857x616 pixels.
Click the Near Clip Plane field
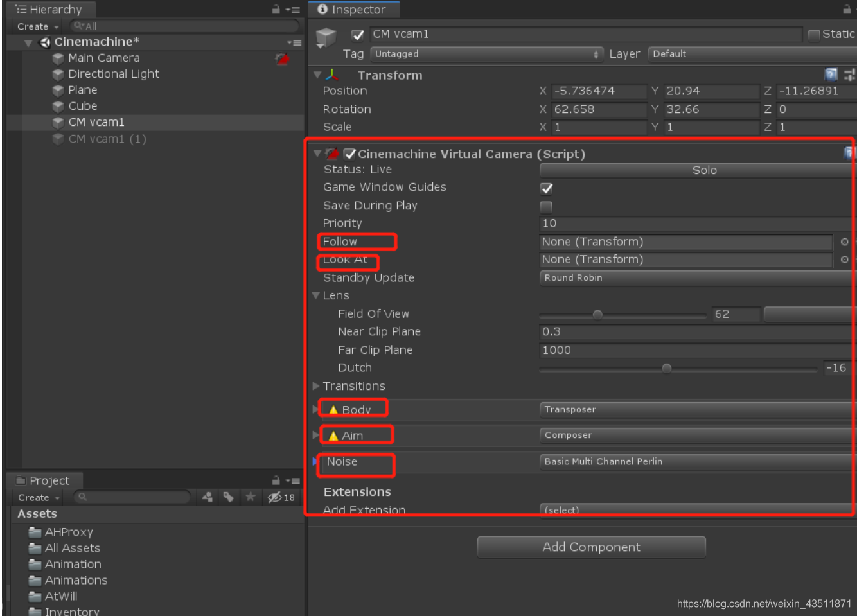point(698,332)
